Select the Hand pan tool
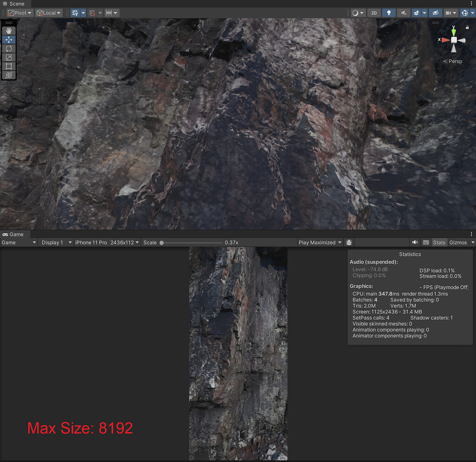The image size is (476, 462). tap(9, 30)
